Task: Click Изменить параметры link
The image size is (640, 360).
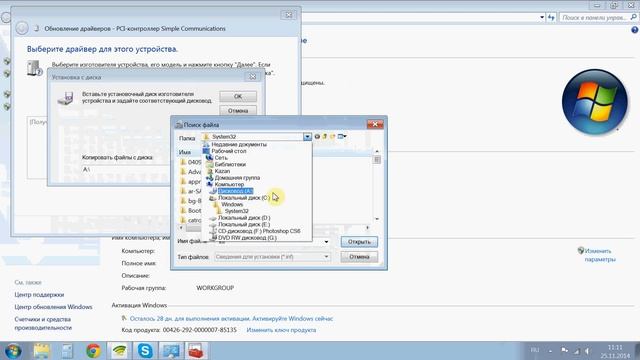Action: [600, 255]
